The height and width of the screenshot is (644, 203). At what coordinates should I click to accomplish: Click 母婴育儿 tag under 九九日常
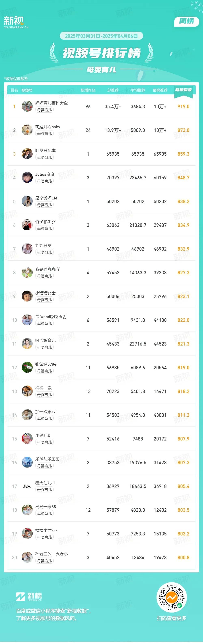click(x=44, y=252)
